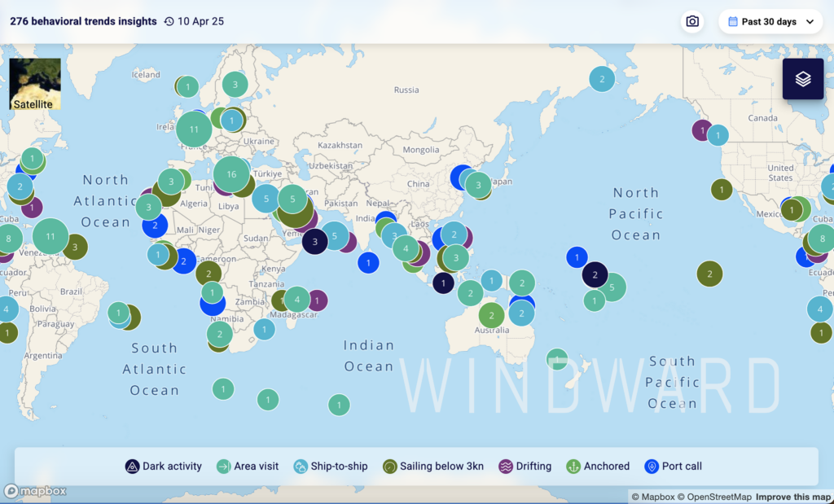Select the Ship-to-ship 1 cluster southeast of Africa
The image size is (834, 504).
tap(265, 330)
